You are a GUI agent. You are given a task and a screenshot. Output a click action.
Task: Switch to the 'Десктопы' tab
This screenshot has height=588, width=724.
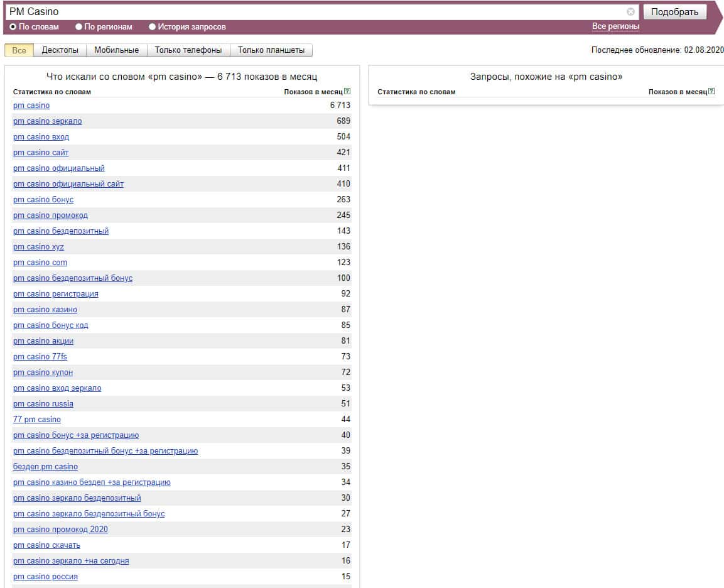tap(60, 50)
